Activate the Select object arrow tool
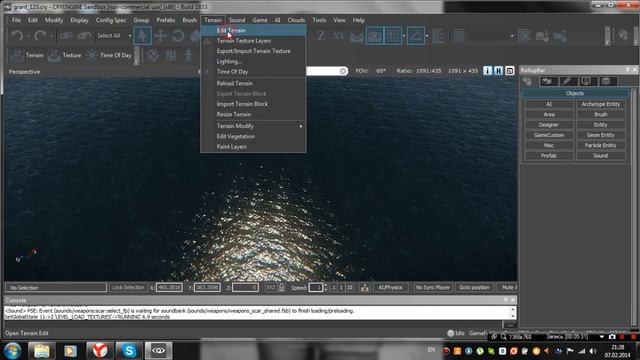640x360 pixels. tap(142, 36)
